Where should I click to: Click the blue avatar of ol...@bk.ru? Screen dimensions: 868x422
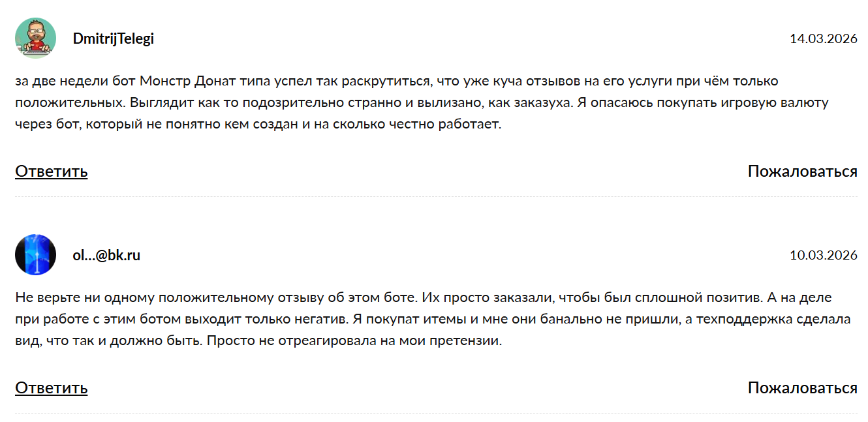[x=35, y=255]
